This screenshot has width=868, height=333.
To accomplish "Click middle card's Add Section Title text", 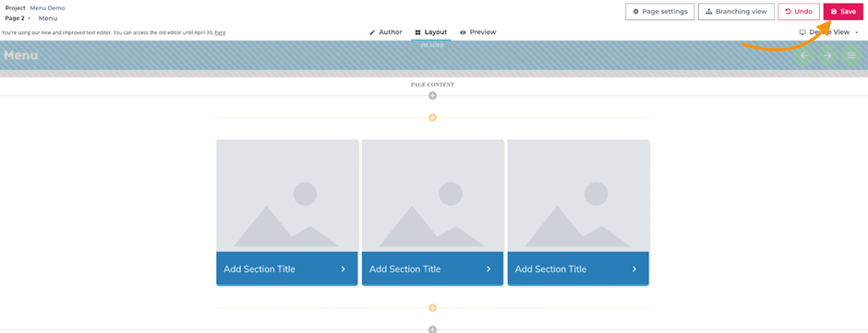I will click(404, 269).
